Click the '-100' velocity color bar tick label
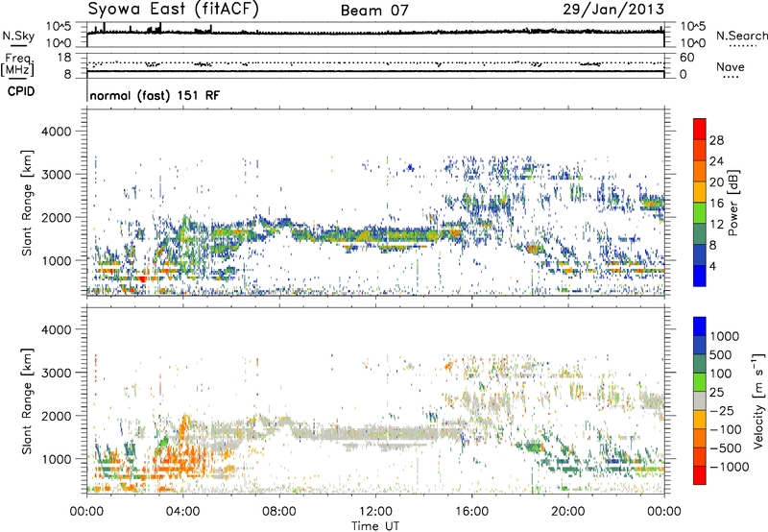The width and height of the screenshot is (768, 532). [x=726, y=429]
